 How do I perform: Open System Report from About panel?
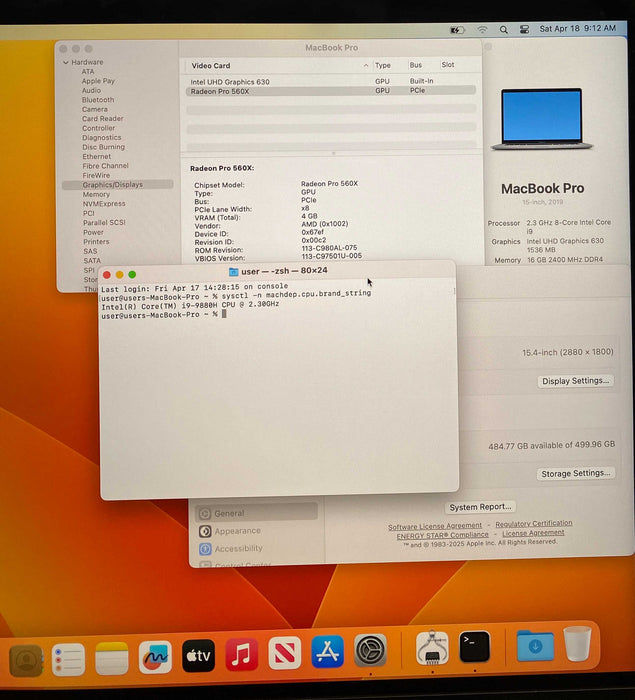coord(480,507)
